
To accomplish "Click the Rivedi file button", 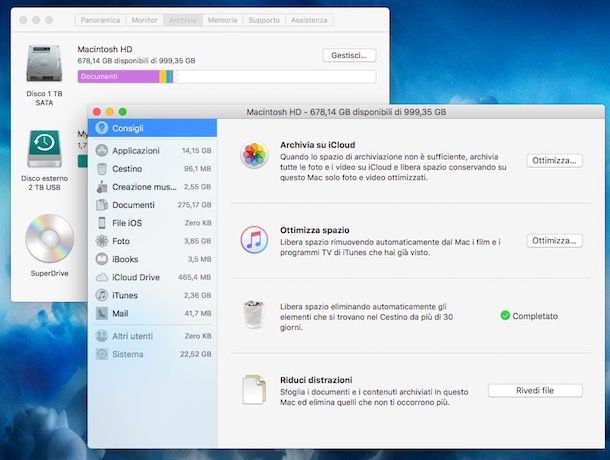I will pos(535,390).
